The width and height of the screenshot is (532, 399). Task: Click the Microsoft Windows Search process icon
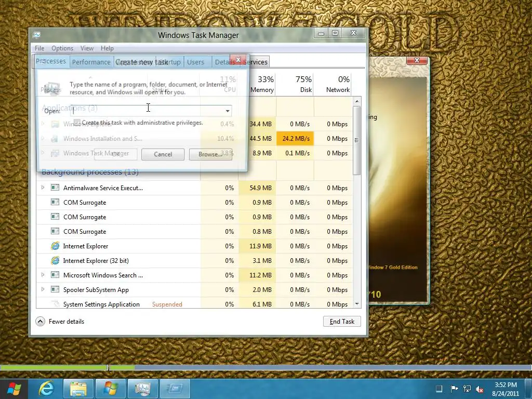tap(55, 275)
